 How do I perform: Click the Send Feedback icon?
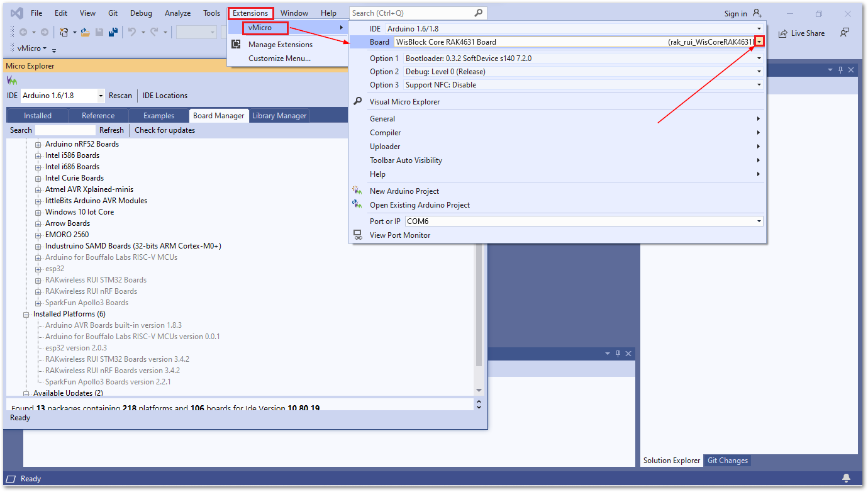845,33
